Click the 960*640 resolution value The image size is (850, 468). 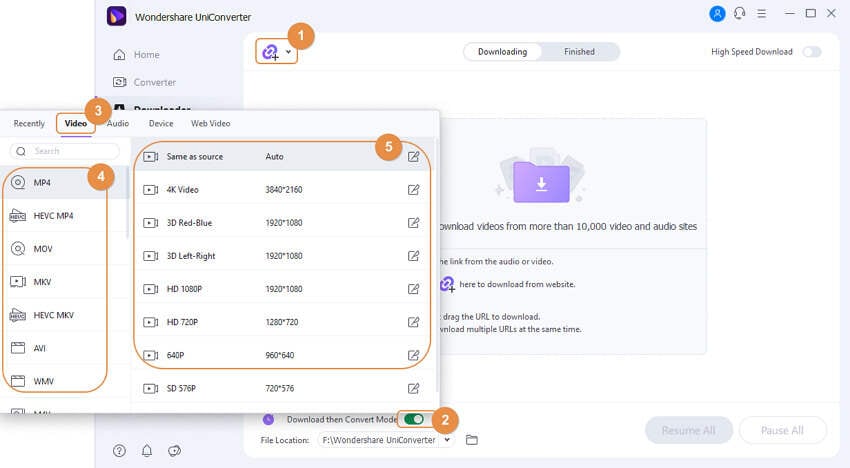280,355
